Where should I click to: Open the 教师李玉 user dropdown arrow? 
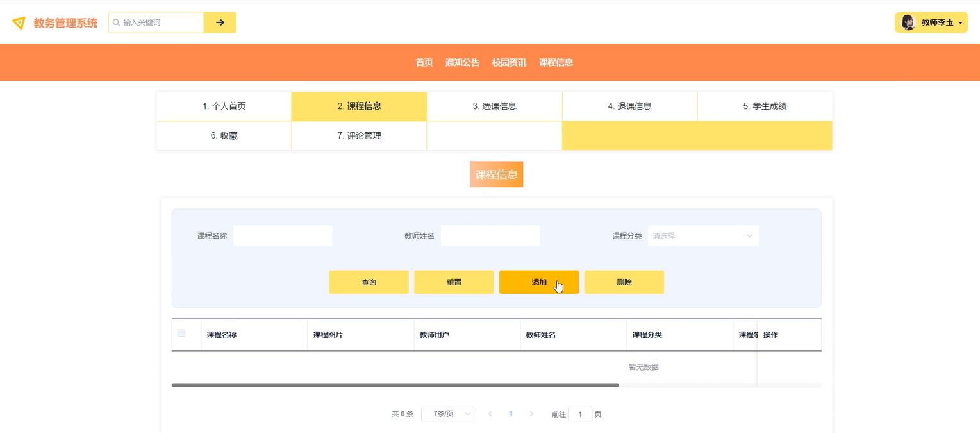coord(960,23)
